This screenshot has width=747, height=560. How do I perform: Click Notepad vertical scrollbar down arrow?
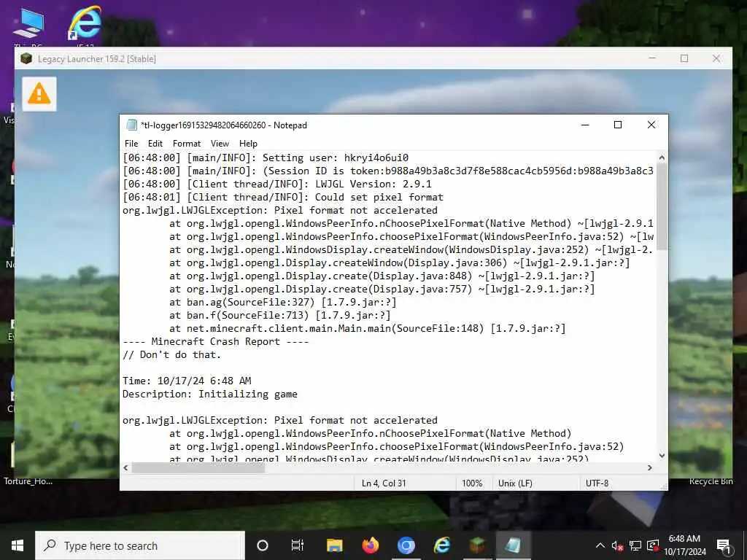[662, 456]
